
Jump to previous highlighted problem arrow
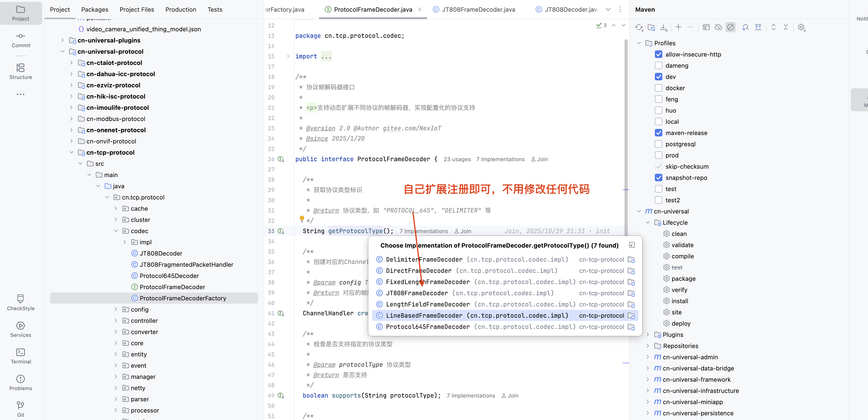point(613,25)
